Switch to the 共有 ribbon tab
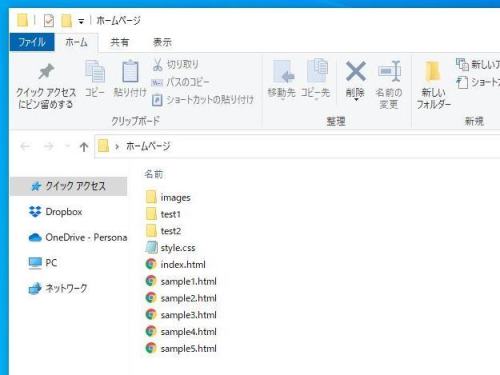The width and height of the screenshot is (500, 375). coord(120,42)
